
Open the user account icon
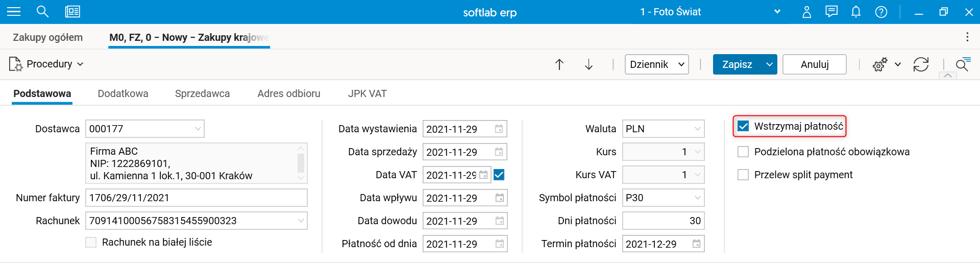[x=806, y=12]
